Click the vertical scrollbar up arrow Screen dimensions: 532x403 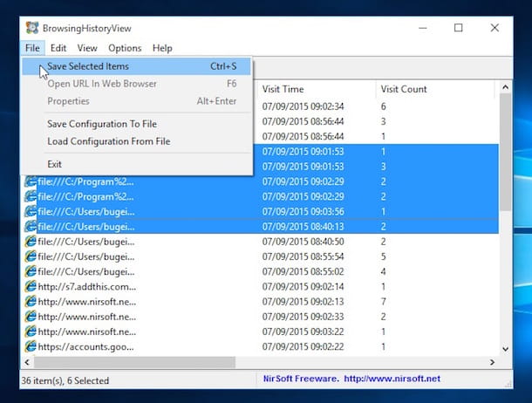click(x=505, y=87)
